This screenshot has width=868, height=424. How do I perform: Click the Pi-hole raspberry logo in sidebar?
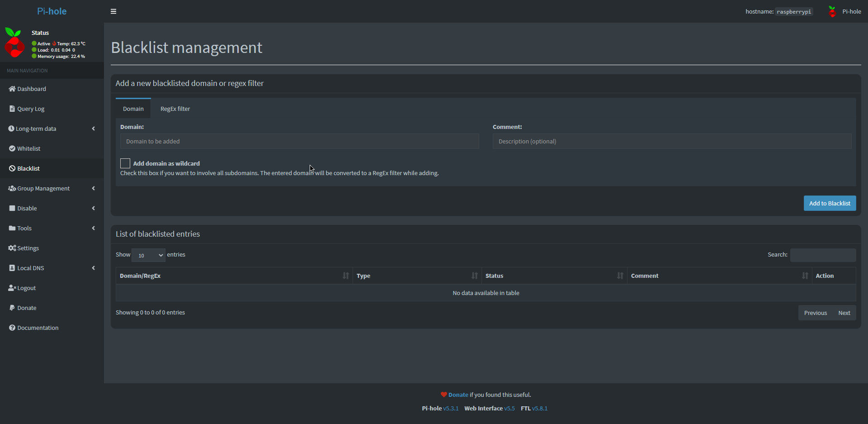(x=14, y=43)
